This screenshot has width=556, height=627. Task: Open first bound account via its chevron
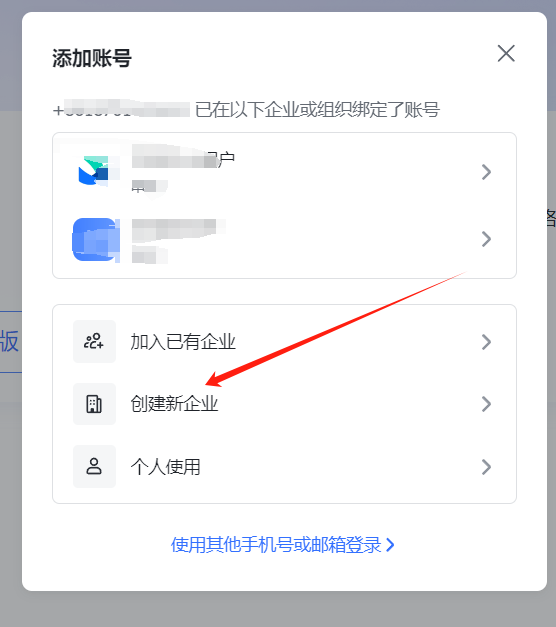486,172
